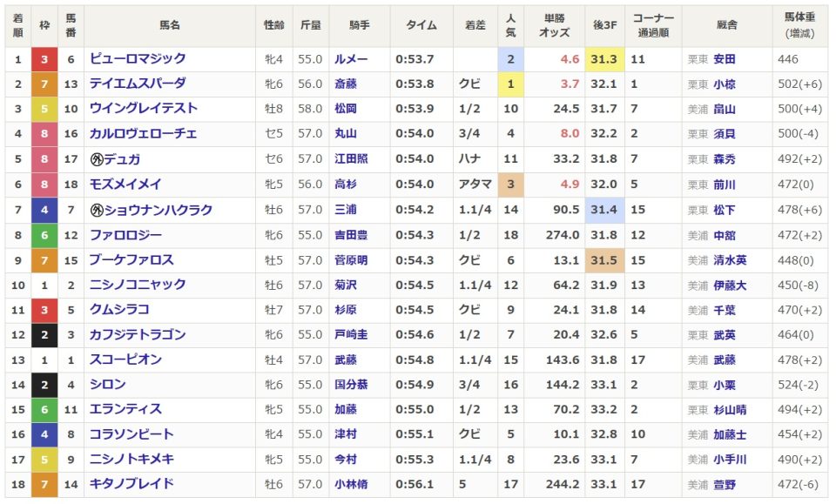
Task: Open the ピューロマジック horse link
Action: click(x=138, y=59)
